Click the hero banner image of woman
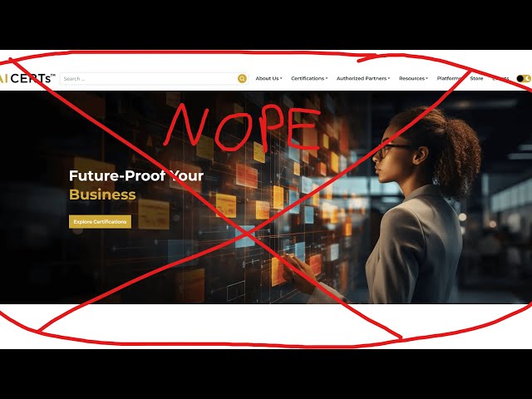 [266, 197]
